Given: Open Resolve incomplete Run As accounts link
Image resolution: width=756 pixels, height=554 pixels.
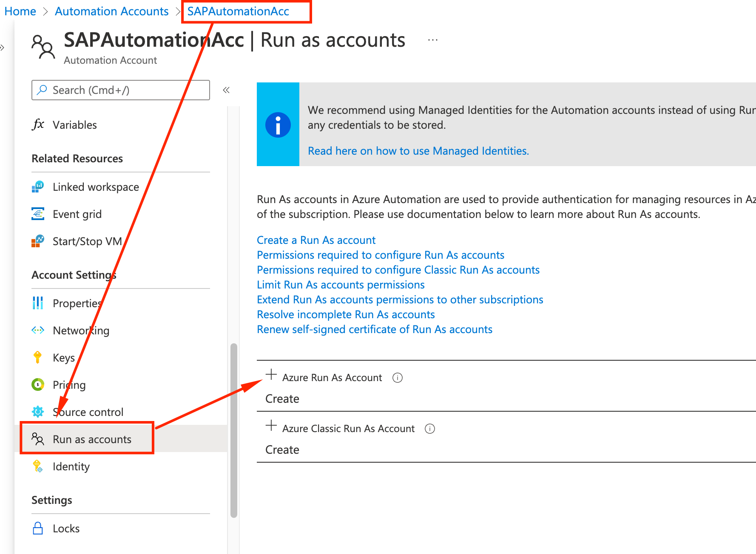Looking at the screenshot, I should [x=346, y=314].
